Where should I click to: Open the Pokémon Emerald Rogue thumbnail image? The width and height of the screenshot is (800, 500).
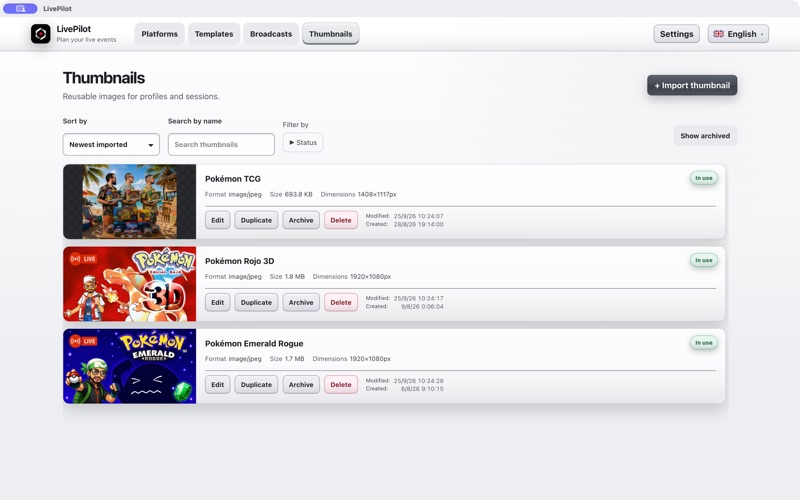[x=130, y=366]
